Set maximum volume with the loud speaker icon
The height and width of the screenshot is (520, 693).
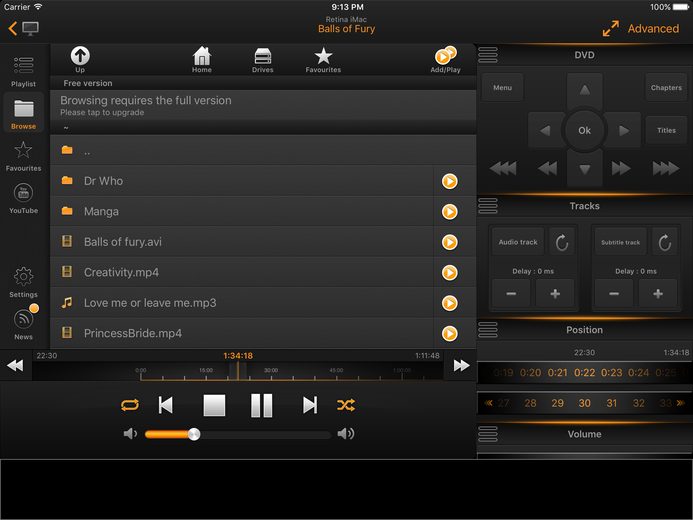coord(346,434)
